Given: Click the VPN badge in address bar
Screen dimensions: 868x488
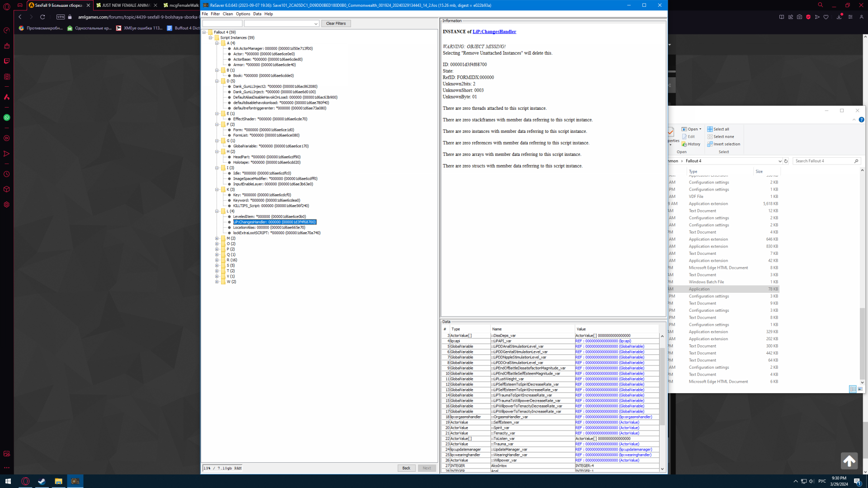Looking at the screenshot, I should tap(61, 17).
